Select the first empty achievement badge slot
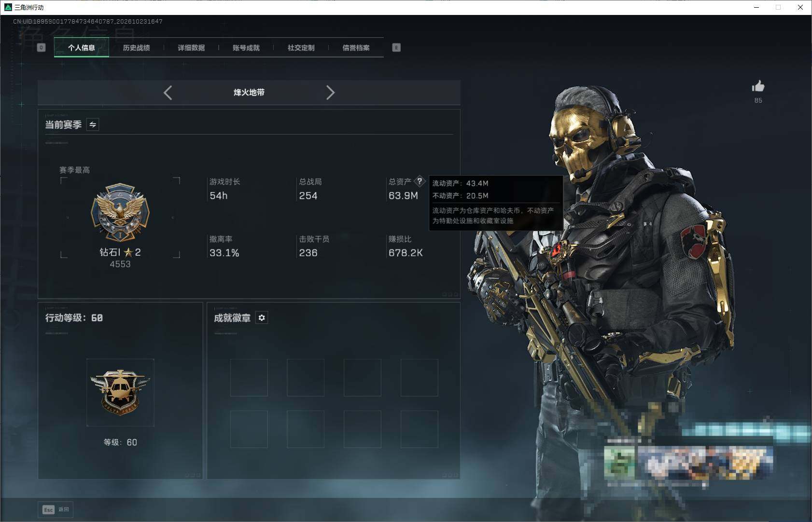Viewport: 812px width, 522px height. (x=249, y=378)
